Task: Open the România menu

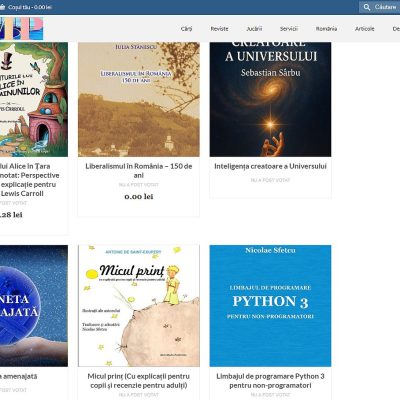Action: [x=326, y=29]
